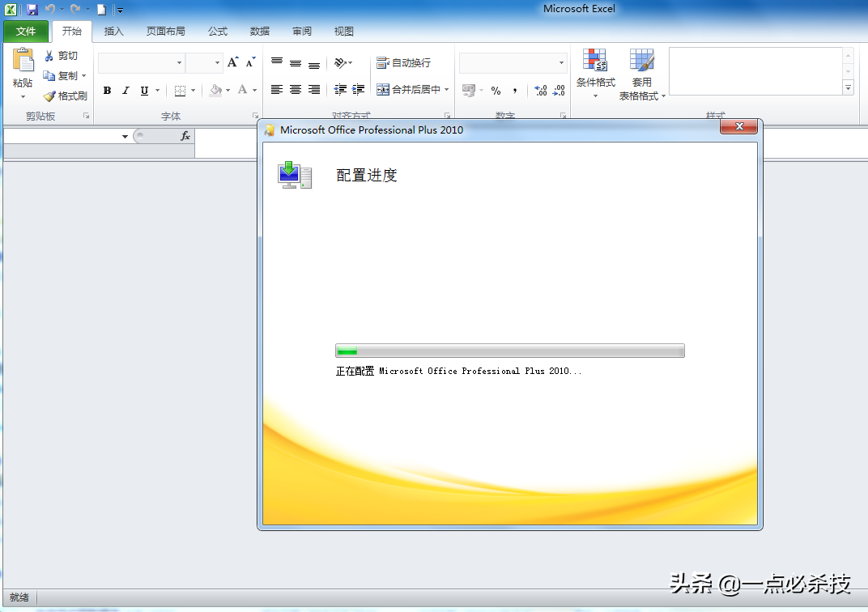Toggle Bold formatting
This screenshot has height=612, width=868.
pos(108,90)
